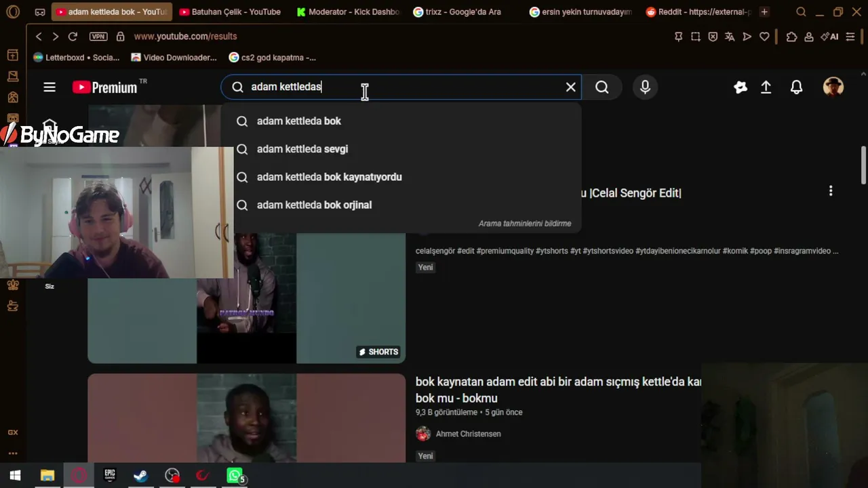Go forward to the next page
The height and width of the screenshot is (488, 868).
click(56, 37)
